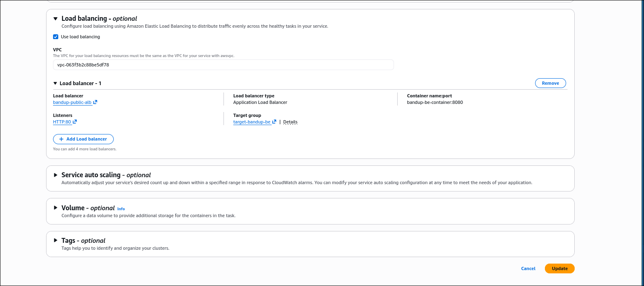Show target group Details
Viewport: 644px width, 286px height.
pyautogui.click(x=290, y=122)
